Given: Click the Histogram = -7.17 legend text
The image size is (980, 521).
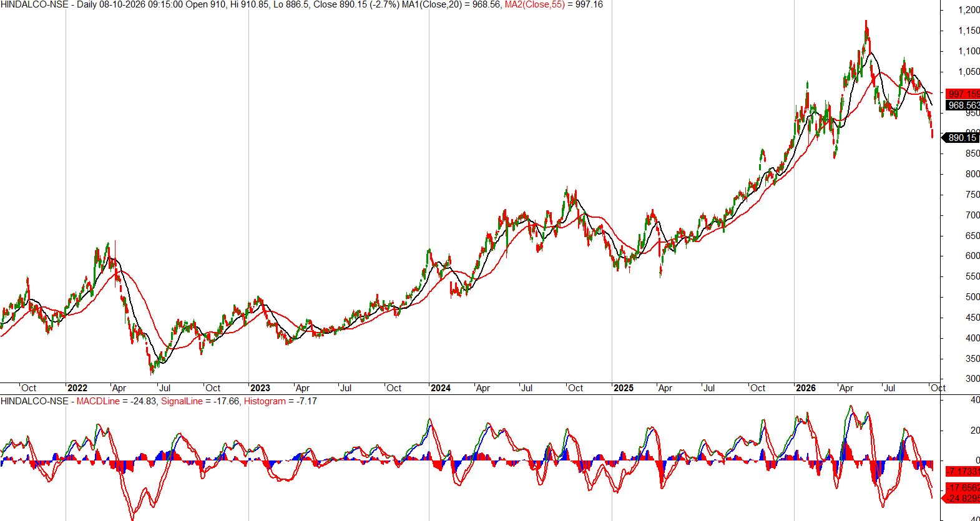Looking at the screenshot, I should pyautogui.click(x=280, y=401).
